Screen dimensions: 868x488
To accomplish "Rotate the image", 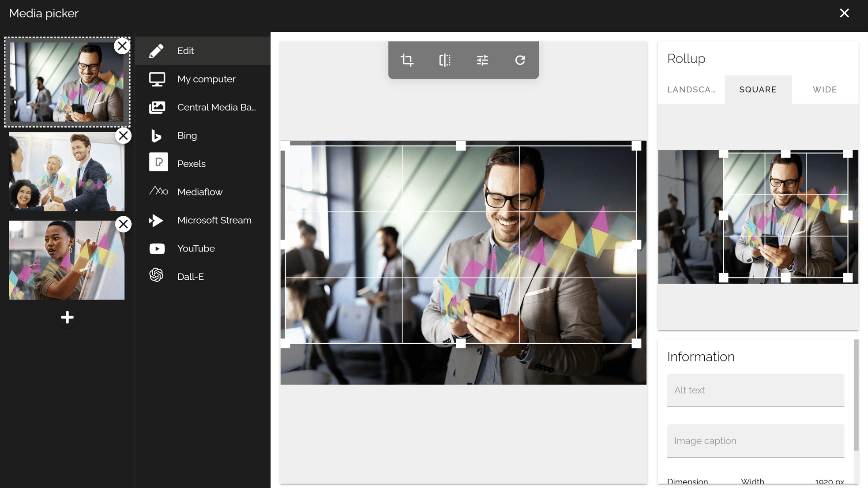I will tap(520, 60).
